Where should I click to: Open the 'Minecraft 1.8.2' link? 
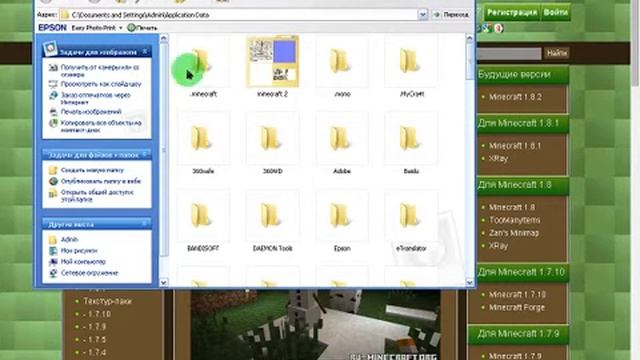pos(515,97)
